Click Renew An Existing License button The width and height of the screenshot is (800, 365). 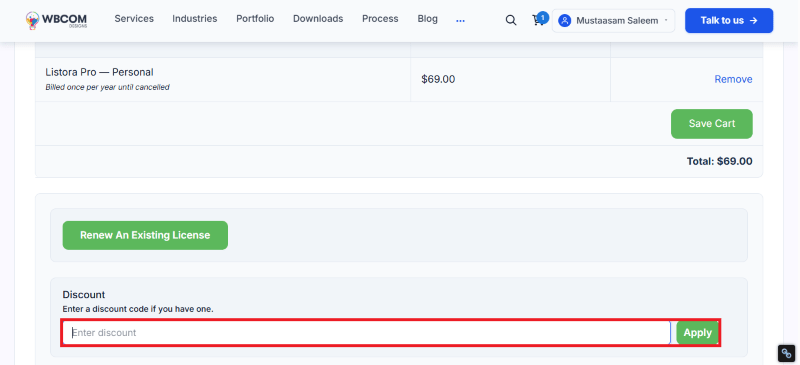pyautogui.click(x=145, y=235)
